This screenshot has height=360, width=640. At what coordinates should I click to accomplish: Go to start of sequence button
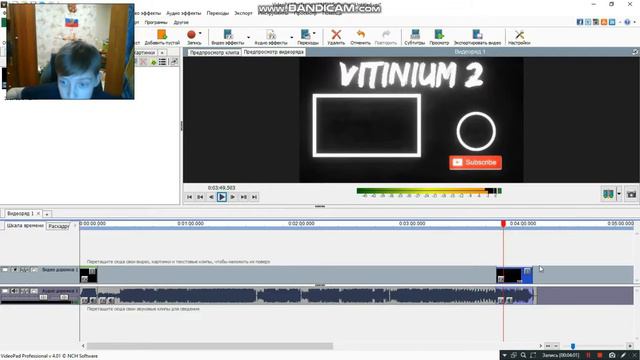[x=189, y=197]
